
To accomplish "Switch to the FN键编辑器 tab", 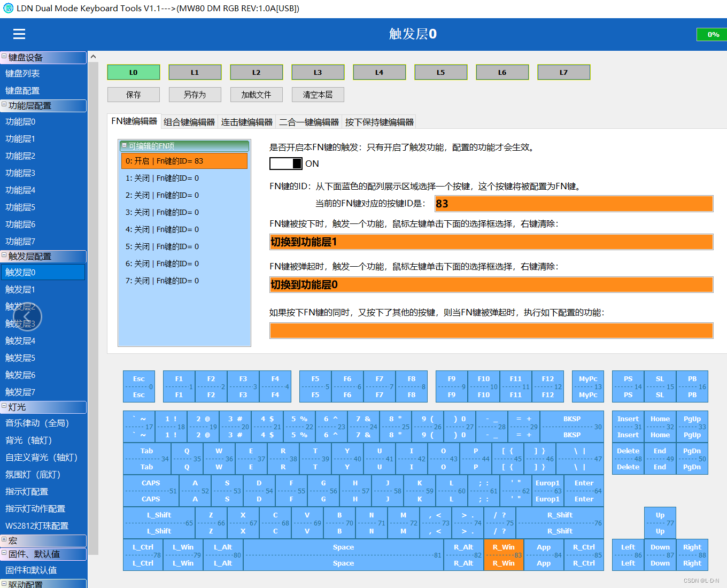I will tap(134, 121).
